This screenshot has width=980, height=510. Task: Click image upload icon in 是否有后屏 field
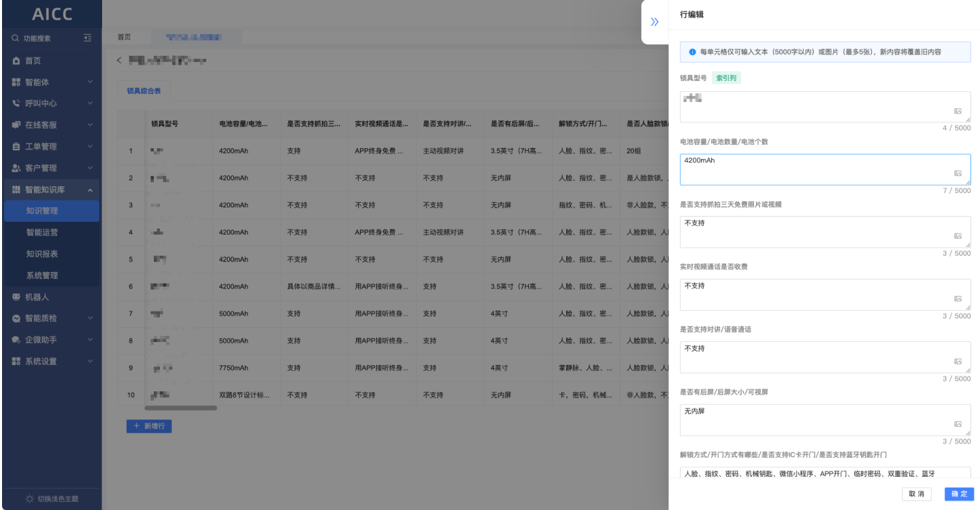click(958, 424)
